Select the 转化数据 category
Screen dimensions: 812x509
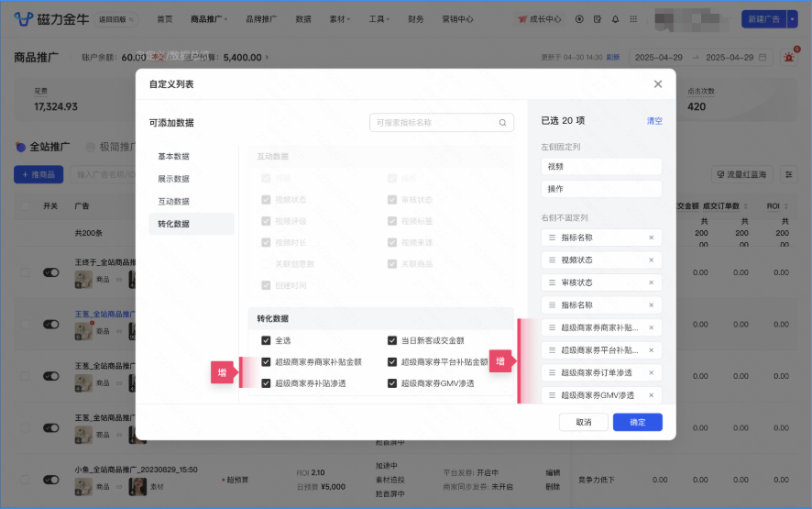pos(192,224)
